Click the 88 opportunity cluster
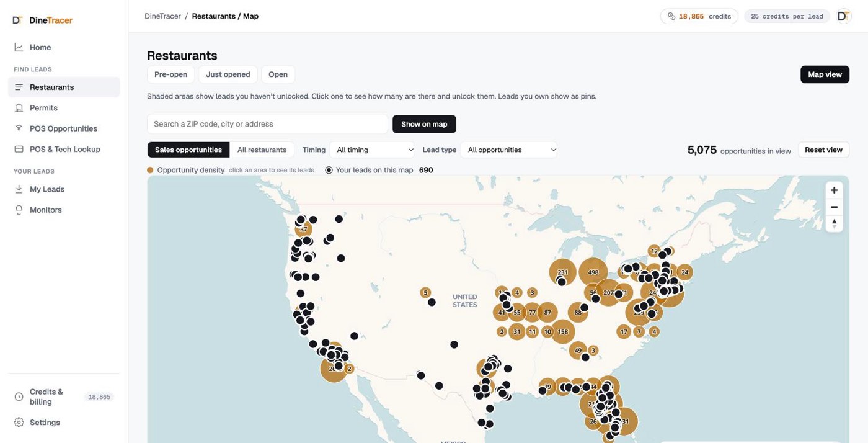868x443 pixels. point(578,313)
